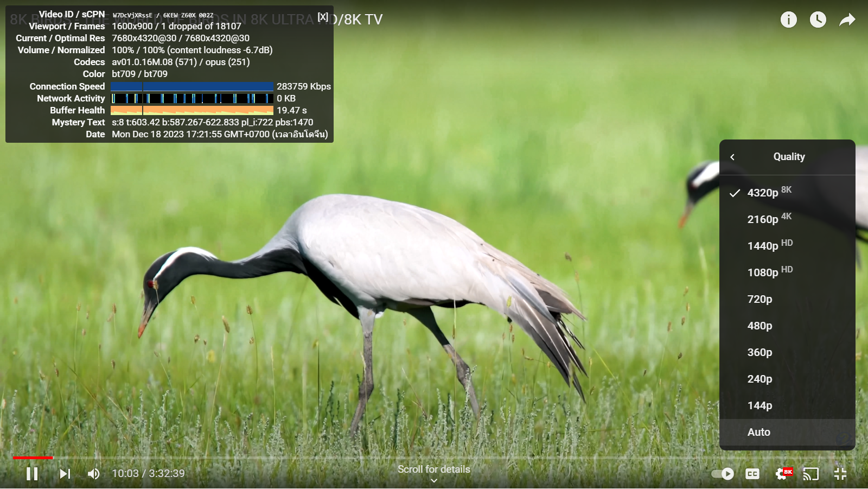Screen dimensions: 868x489
Task: Close the stats for nerds panel
Action: pos(323,16)
